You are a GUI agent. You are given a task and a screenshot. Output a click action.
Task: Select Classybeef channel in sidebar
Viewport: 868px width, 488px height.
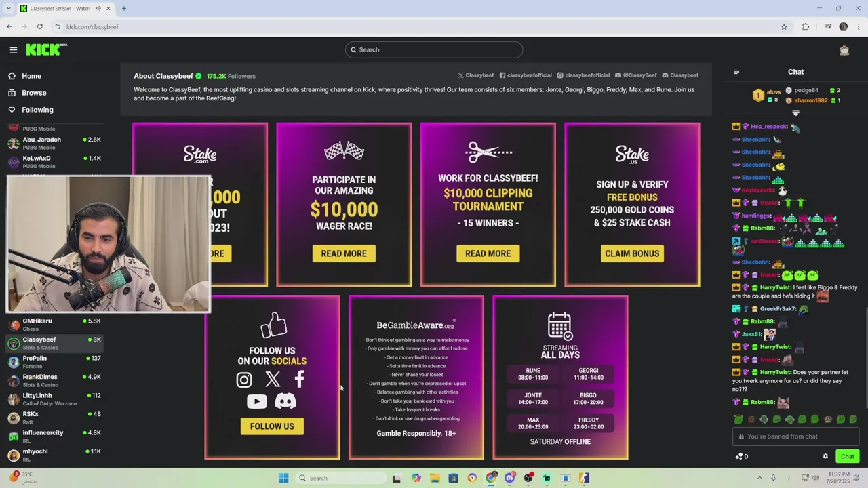(x=54, y=343)
